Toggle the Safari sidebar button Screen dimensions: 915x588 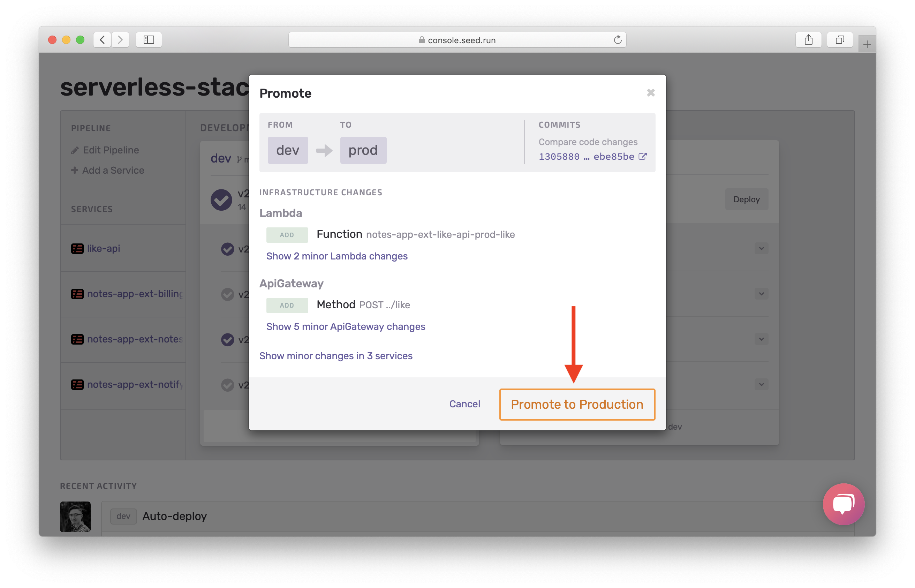(x=149, y=40)
